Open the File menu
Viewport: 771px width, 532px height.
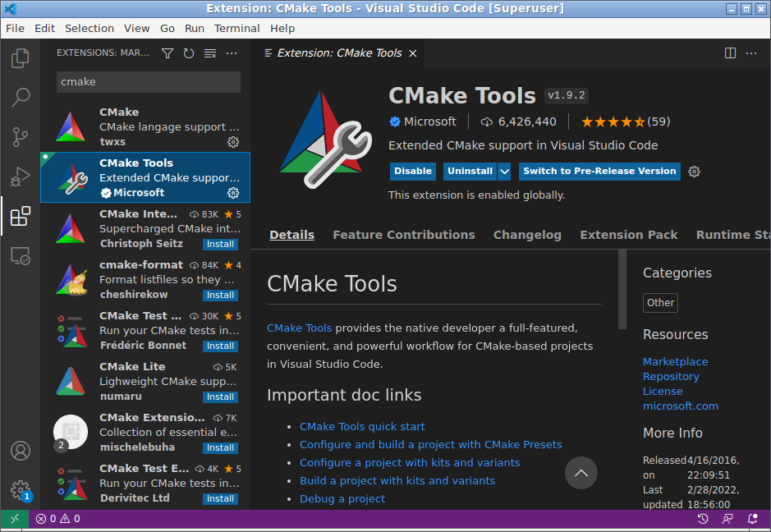16,29
